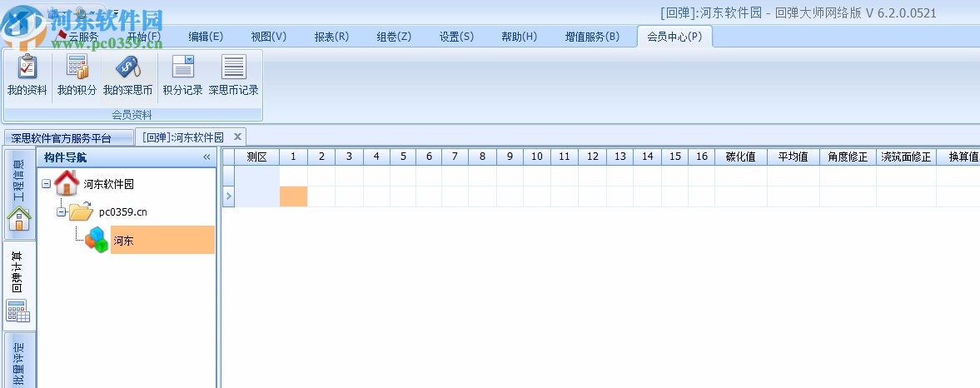Image resolution: width=980 pixels, height=388 pixels.
Task: Collapse the 河东软件园 tree node
Action: click(47, 184)
